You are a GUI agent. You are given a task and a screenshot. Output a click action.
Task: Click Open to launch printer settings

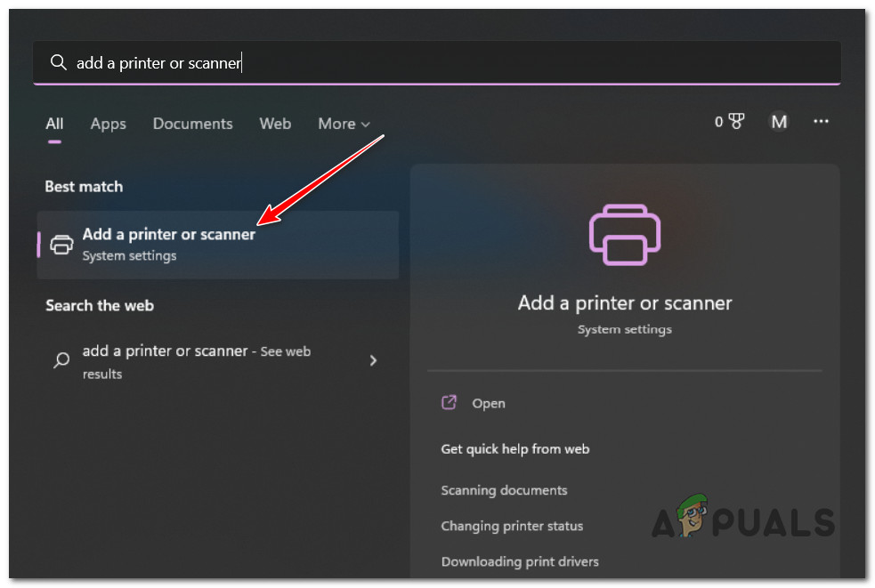tap(488, 402)
